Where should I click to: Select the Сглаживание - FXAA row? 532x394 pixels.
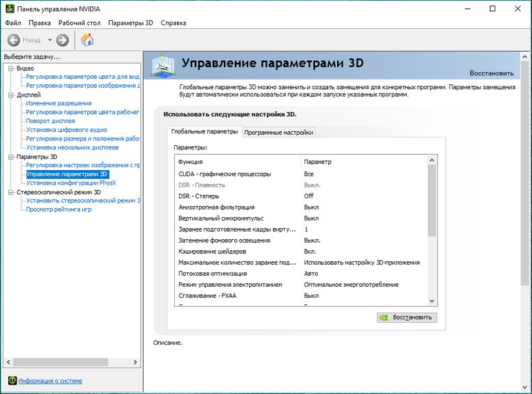(x=301, y=296)
